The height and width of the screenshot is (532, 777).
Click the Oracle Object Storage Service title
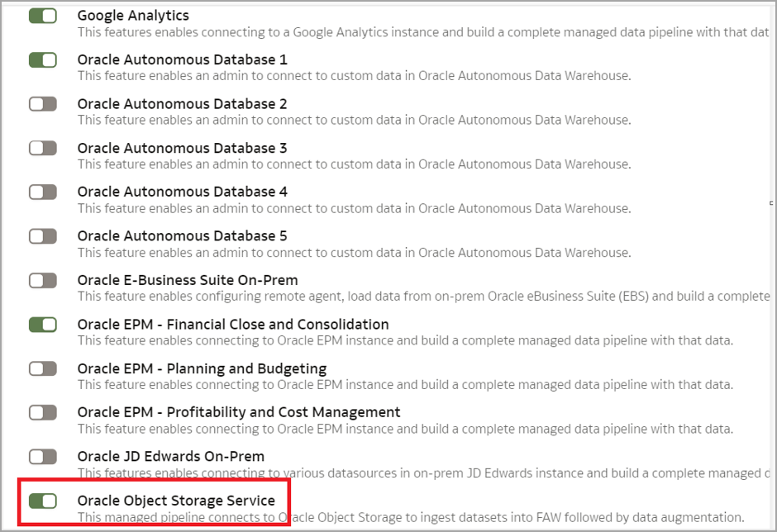[x=176, y=501]
